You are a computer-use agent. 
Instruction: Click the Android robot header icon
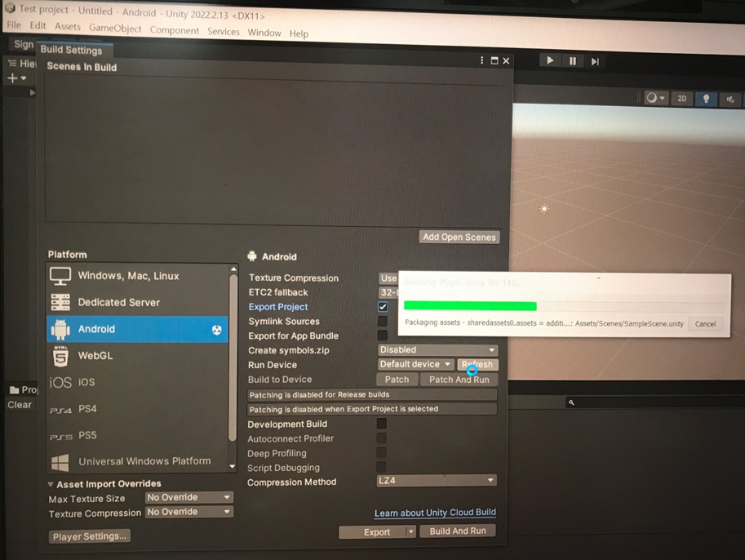252,256
